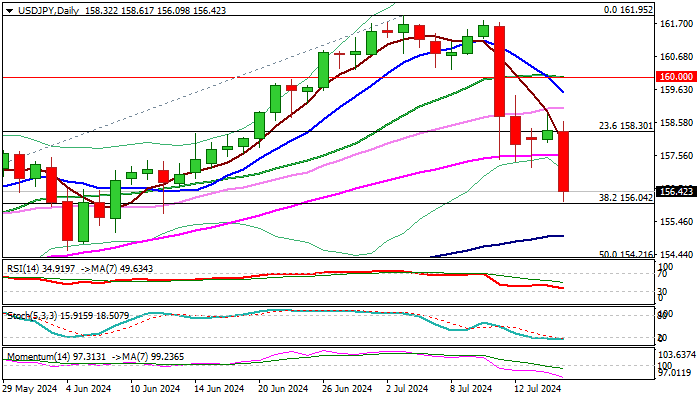
Task: Click the latest large red candle body
Action: (564, 162)
